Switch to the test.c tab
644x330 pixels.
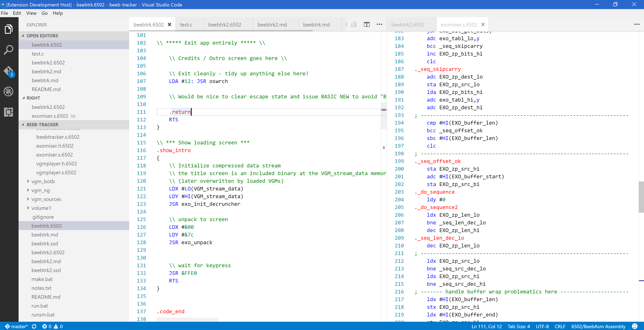tap(189, 24)
